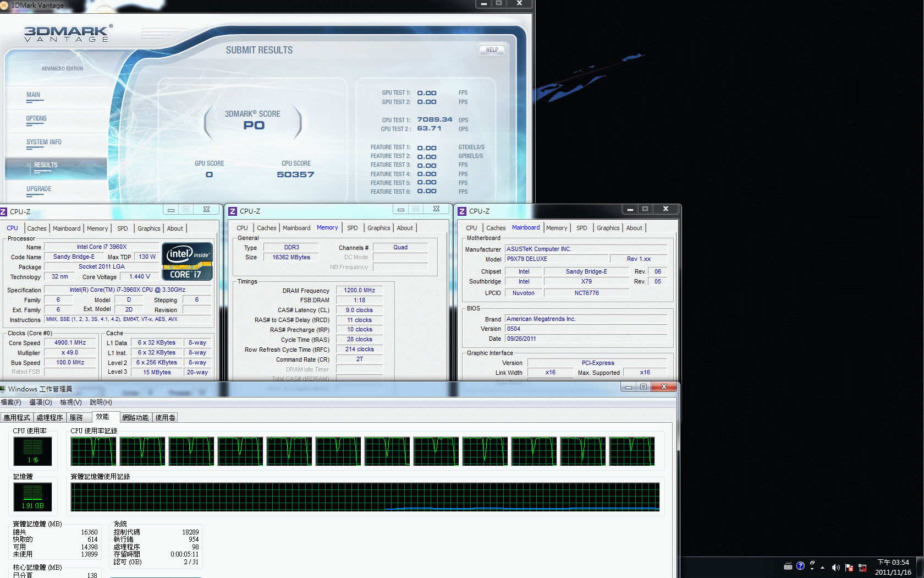
Task: Click the blue help question mark tray icon
Action: point(800,566)
